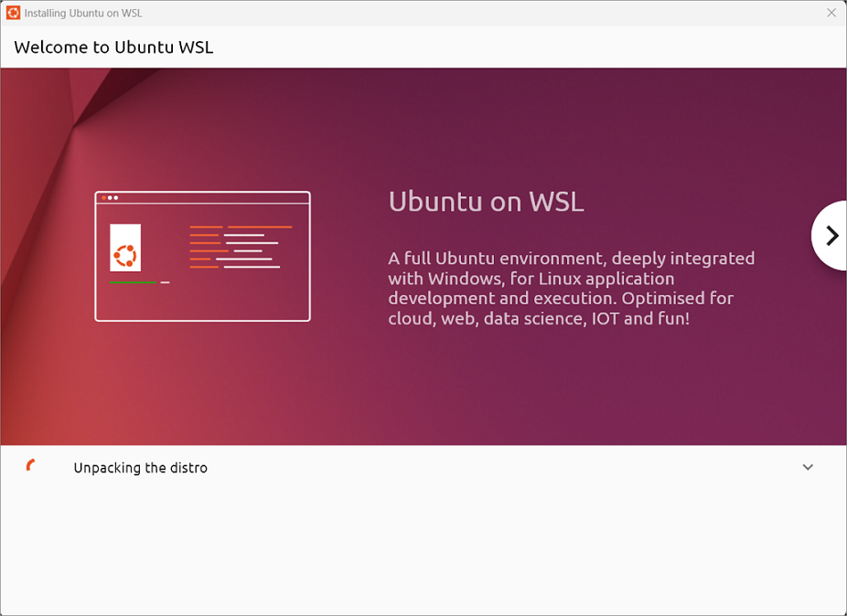Click the Ubuntu on WSL heading

click(487, 201)
